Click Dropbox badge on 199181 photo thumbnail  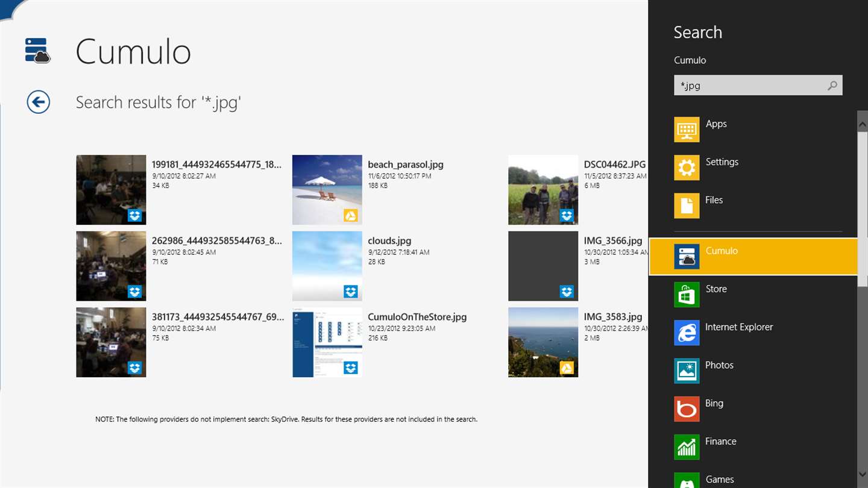pos(134,216)
